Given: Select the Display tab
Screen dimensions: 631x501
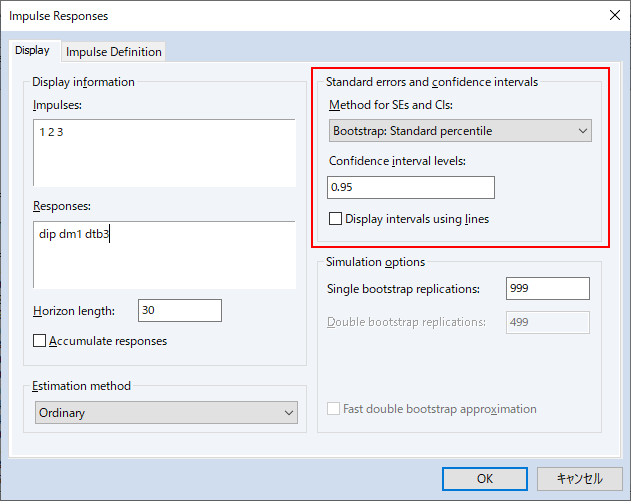Looking at the screenshot, I should tap(33, 51).
